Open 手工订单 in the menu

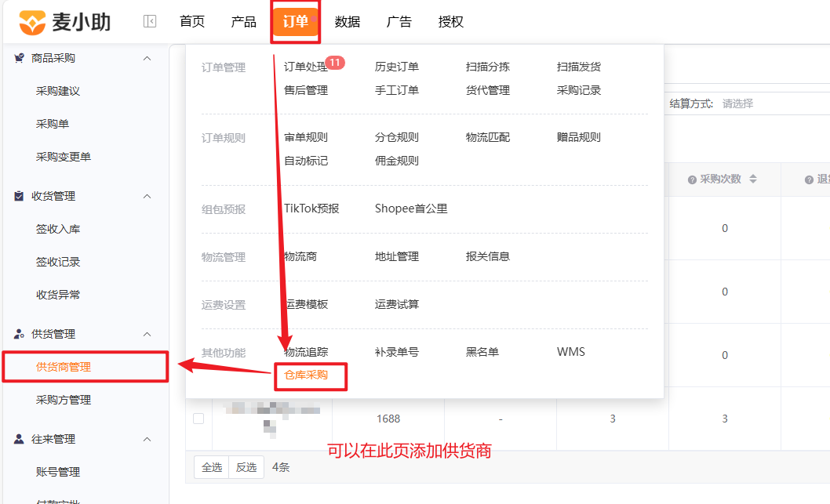pyautogui.click(x=396, y=90)
